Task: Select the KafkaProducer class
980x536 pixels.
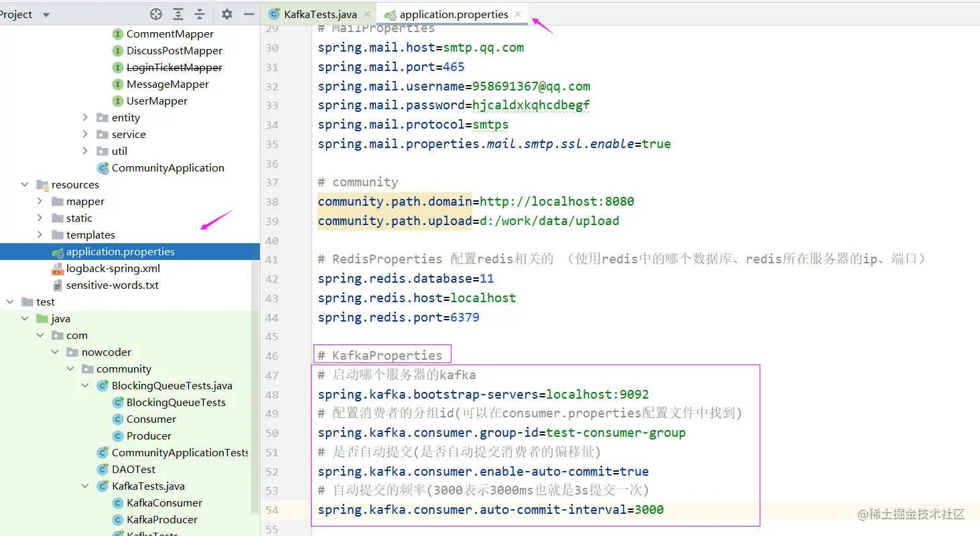Action: 162,520
